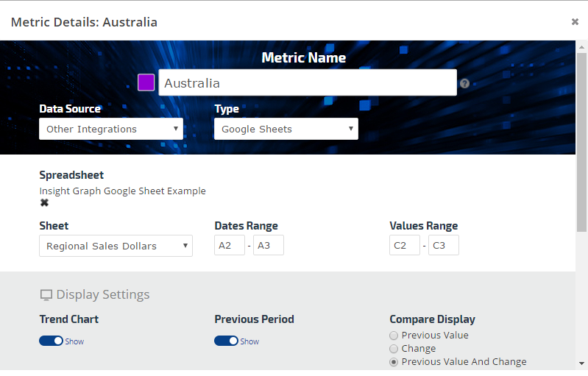Open the purple metric color swatch
588x376 pixels.
click(x=146, y=82)
